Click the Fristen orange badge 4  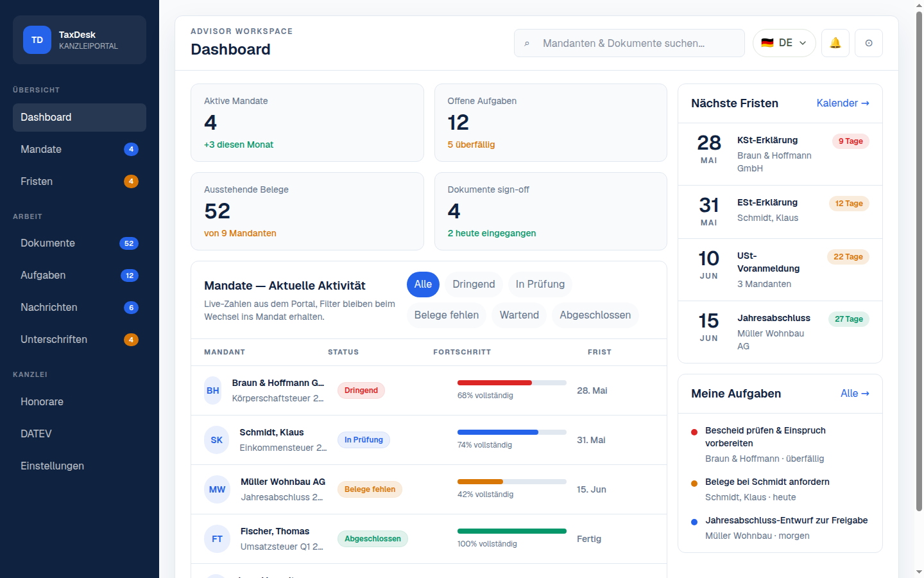tap(131, 181)
